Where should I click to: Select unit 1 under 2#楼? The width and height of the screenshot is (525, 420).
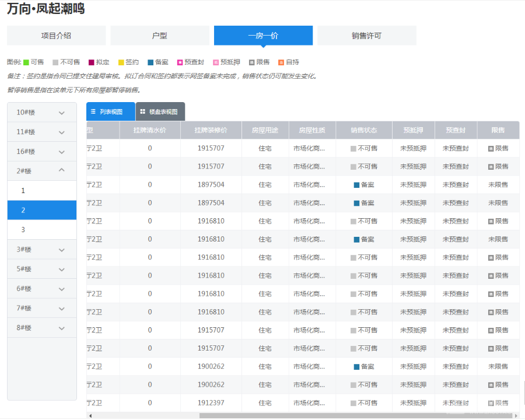click(42, 191)
